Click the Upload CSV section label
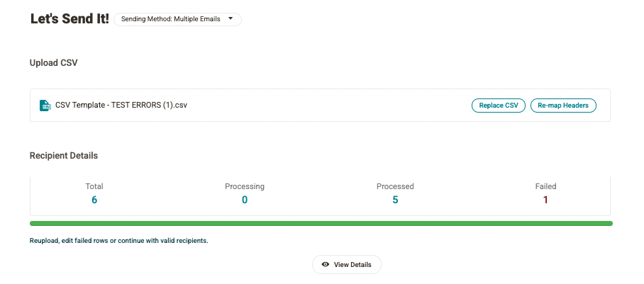The image size is (644, 284). coord(54,63)
